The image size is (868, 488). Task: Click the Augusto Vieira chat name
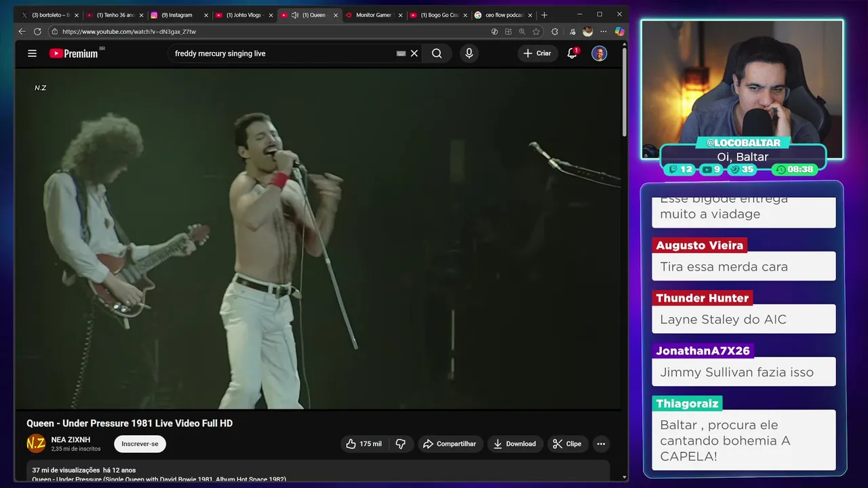700,245
